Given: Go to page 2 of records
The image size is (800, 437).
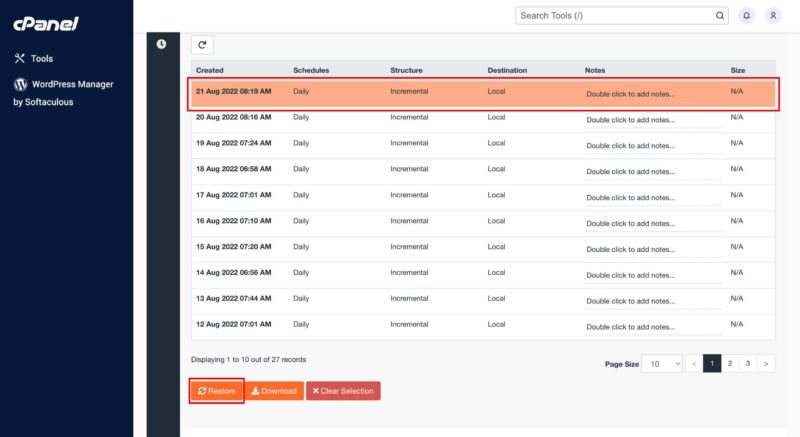Looking at the screenshot, I should (x=730, y=364).
